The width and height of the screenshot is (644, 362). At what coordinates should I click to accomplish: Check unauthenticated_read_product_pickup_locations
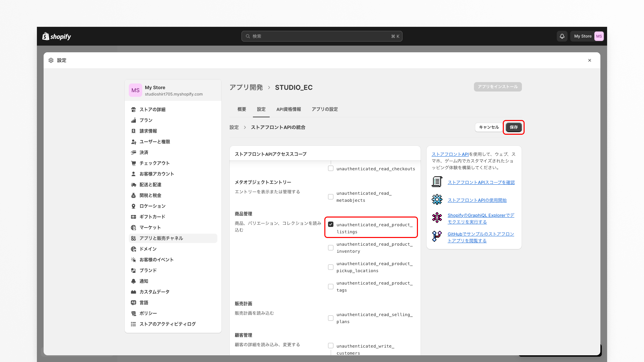tap(331, 267)
